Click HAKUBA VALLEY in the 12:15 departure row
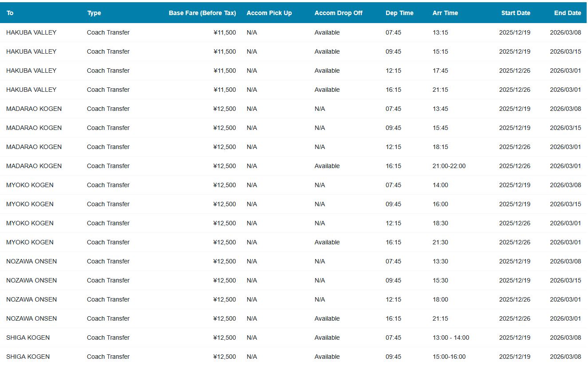 (x=32, y=71)
